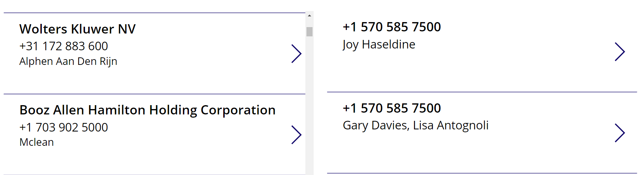Screen dimensions: 644x175
Task: Select the Mclean city label
Action: pos(36,142)
